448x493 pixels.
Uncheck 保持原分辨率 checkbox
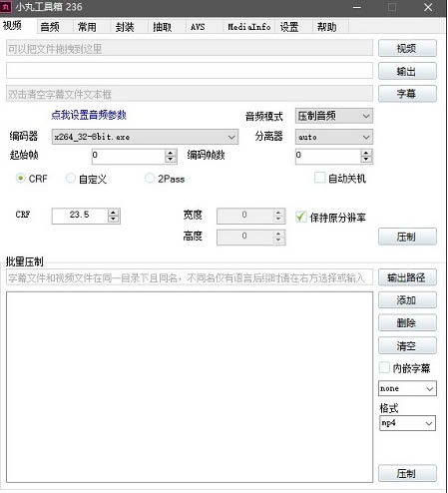[300, 217]
